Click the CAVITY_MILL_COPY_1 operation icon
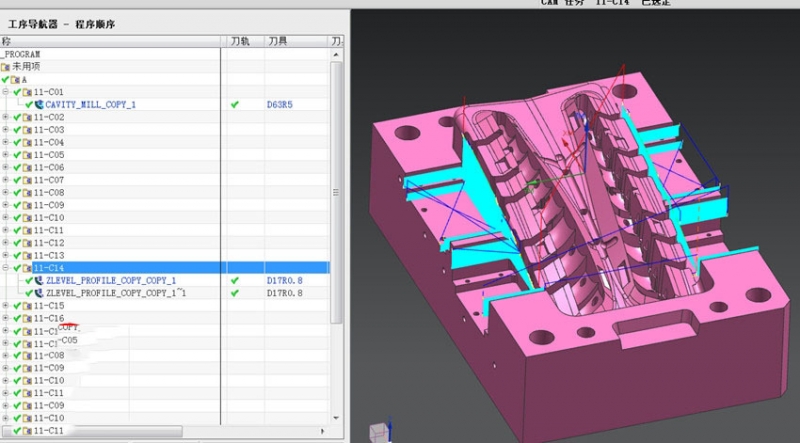 [39, 105]
